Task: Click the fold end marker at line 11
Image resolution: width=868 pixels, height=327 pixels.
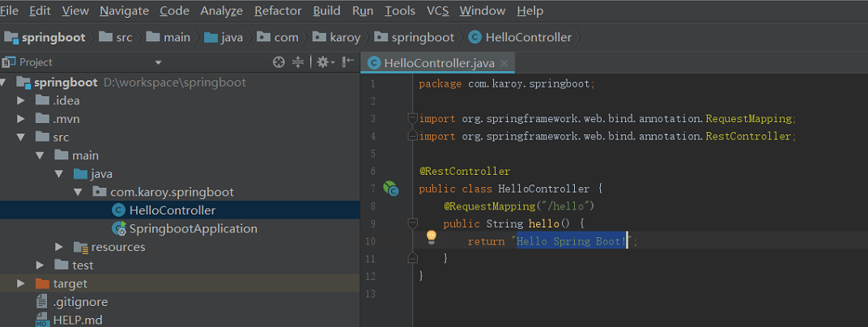Action: 412,257
